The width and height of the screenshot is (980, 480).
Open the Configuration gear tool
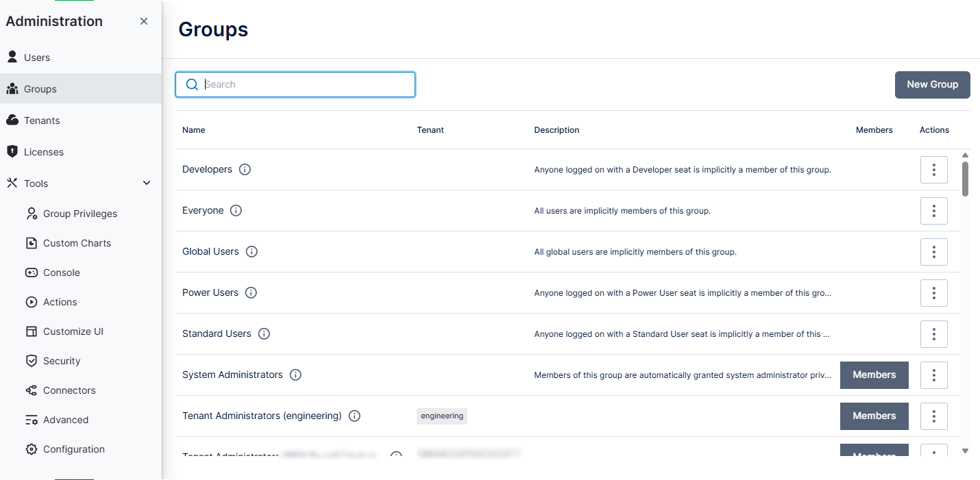pos(73,449)
